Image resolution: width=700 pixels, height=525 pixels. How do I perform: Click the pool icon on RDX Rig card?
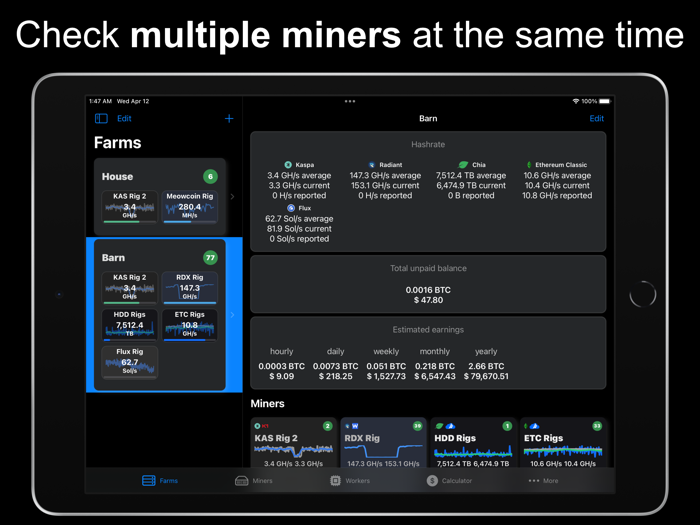coord(355,426)
